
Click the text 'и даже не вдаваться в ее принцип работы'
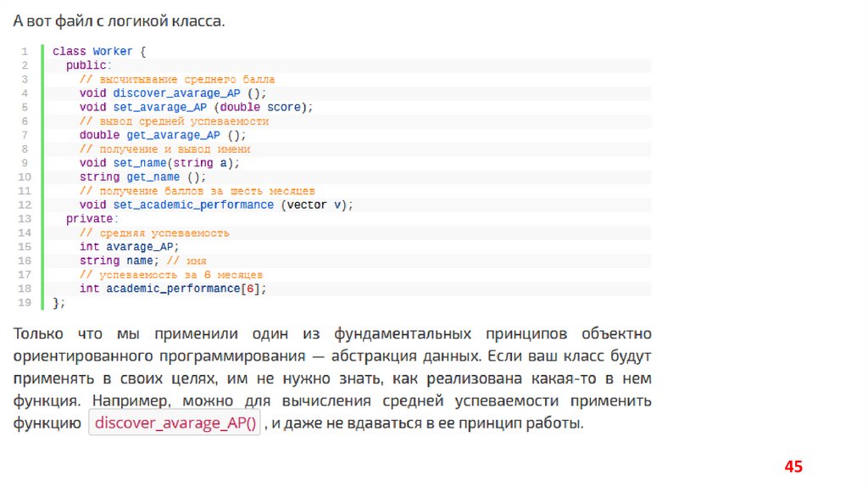pyautogui.click(x=426, y=423)
